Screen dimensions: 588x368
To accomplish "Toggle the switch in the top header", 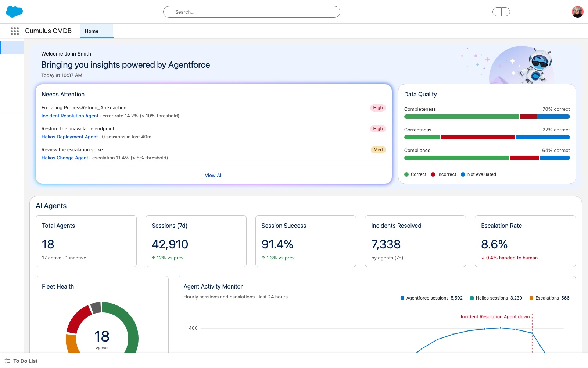I will [501, 12].
